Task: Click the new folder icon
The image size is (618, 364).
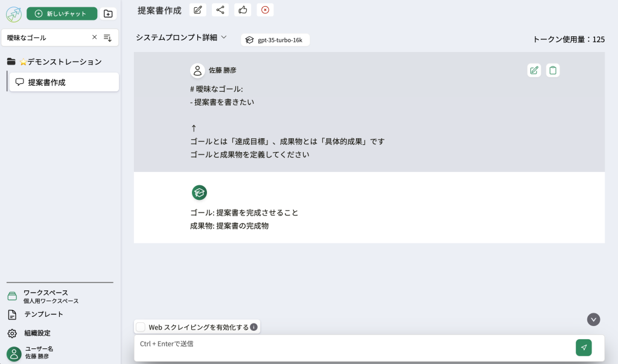Action: click(x=108, y=14)
